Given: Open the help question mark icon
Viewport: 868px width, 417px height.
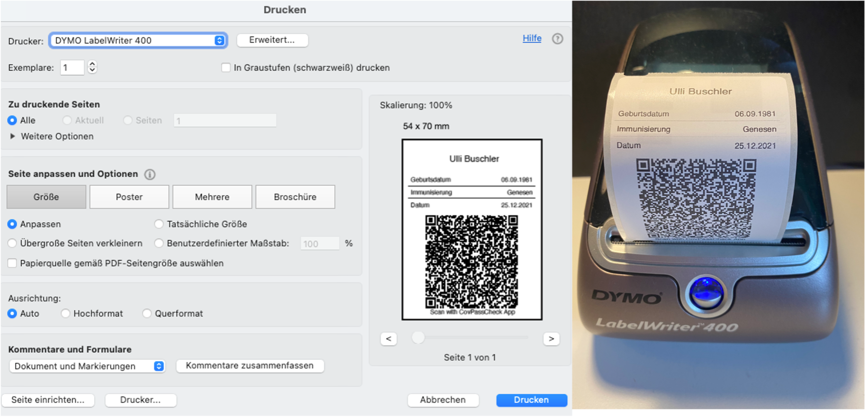Looking at the screenshot, I should [557, 39].
